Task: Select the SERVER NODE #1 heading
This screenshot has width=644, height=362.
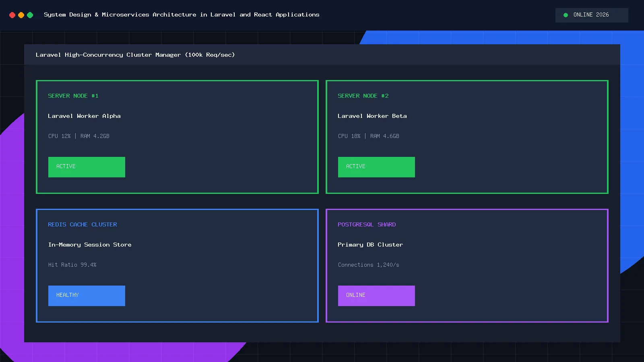Action: (x=73, y=96)
